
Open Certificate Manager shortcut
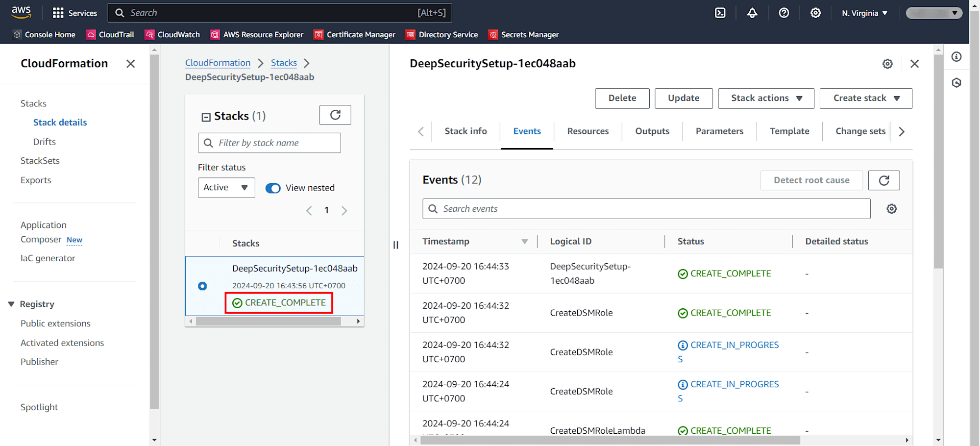coord(355,35)
